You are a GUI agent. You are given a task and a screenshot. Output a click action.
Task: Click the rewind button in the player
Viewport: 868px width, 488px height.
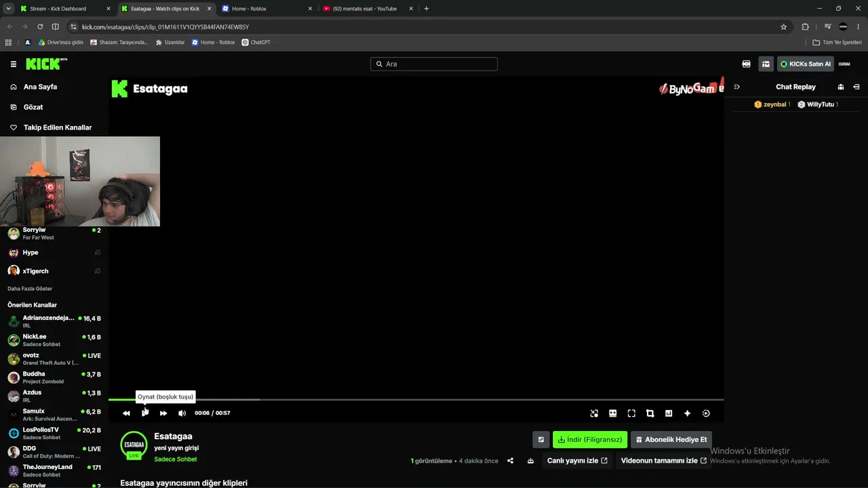[126, 413]
